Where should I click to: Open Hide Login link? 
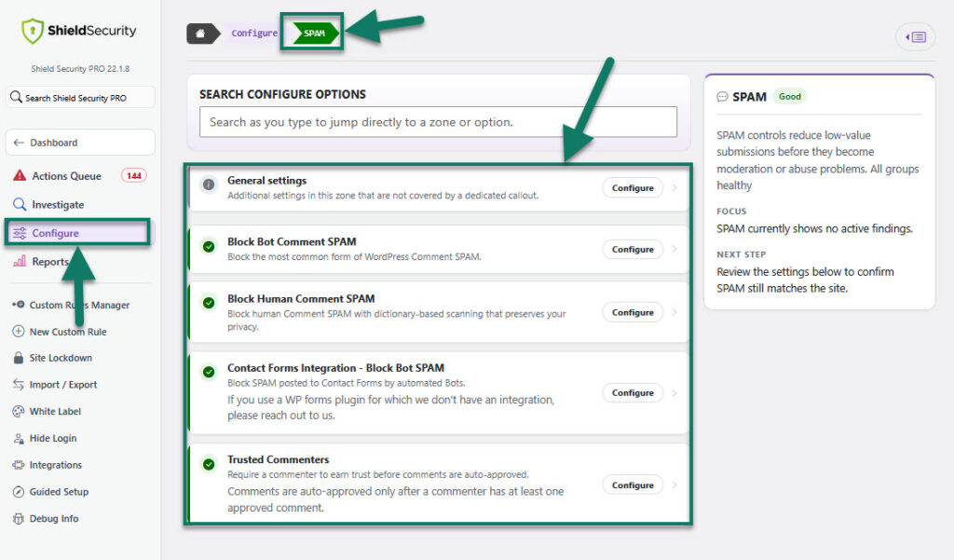click(53, 438)
